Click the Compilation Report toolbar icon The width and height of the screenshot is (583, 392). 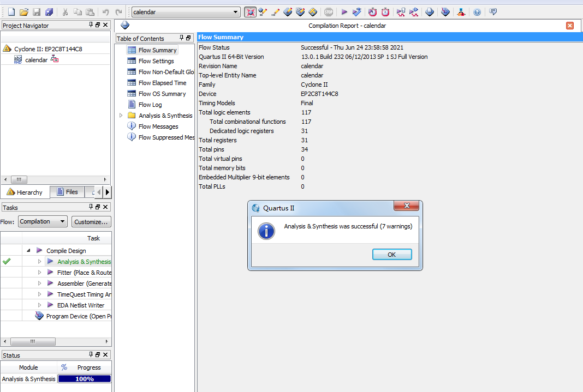(x=430, y=12)
